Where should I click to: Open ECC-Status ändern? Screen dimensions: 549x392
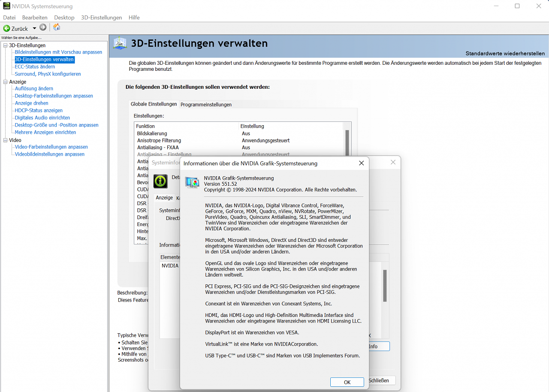[35, 67]
